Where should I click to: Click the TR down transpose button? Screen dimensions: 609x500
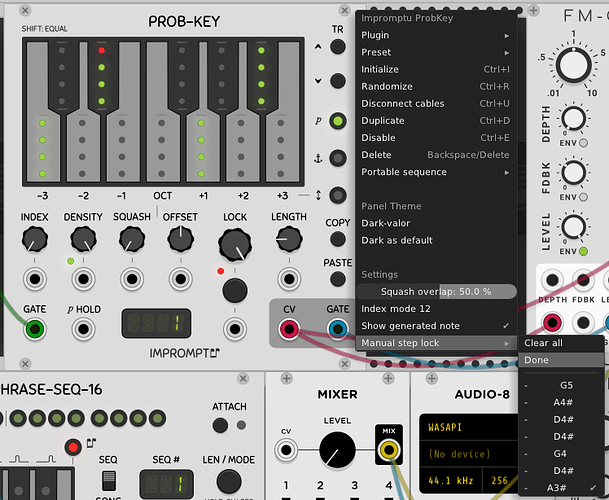click(x=338, y=81)
